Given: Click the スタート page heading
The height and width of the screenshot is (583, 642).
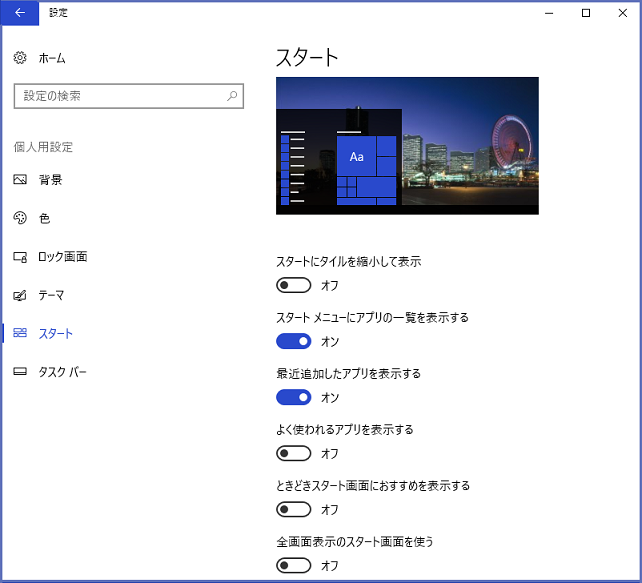Looking at the screenshot, I should point(307,57).
